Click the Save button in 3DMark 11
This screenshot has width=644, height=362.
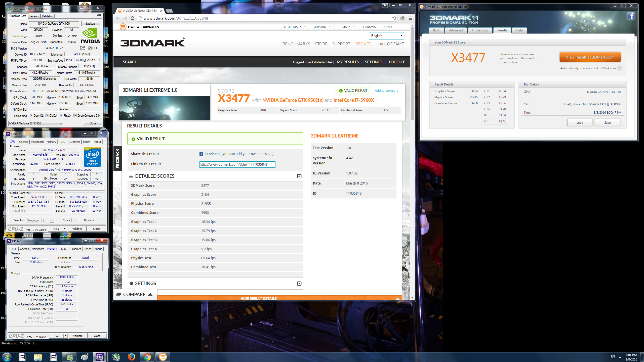point(607,123)
